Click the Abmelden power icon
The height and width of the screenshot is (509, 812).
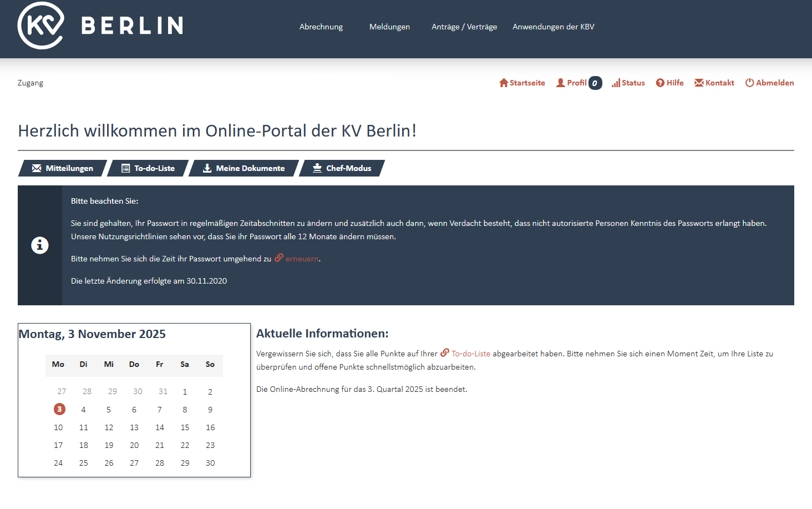749,83
